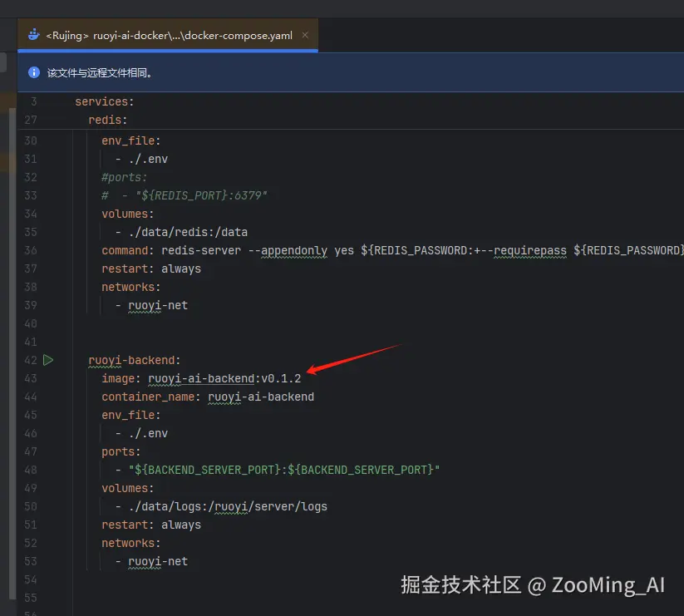Click 'networks:' on line 38

click(x=130, y=287)
